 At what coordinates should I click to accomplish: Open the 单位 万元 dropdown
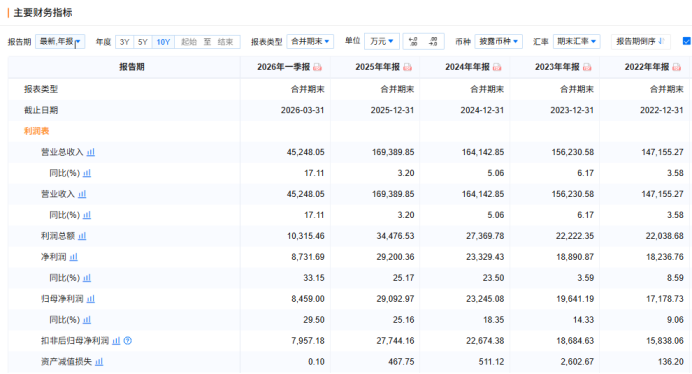(x=382, y=42)
